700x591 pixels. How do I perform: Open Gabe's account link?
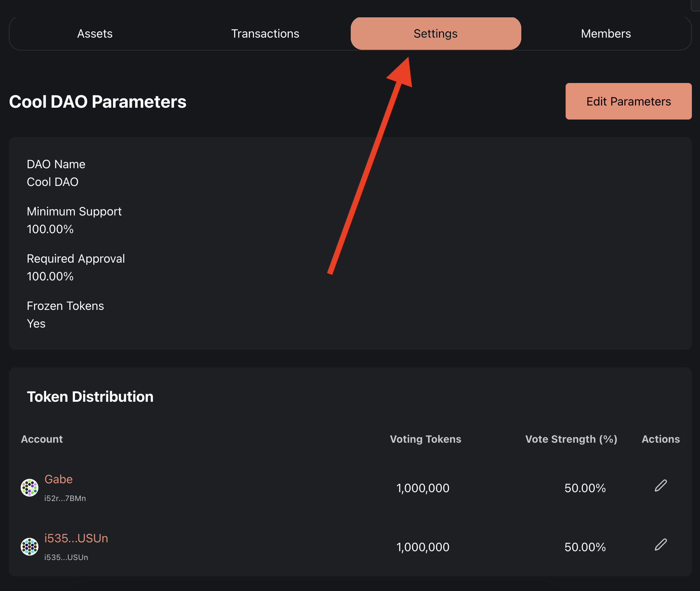pyautogui.click(x=58, y=479)
